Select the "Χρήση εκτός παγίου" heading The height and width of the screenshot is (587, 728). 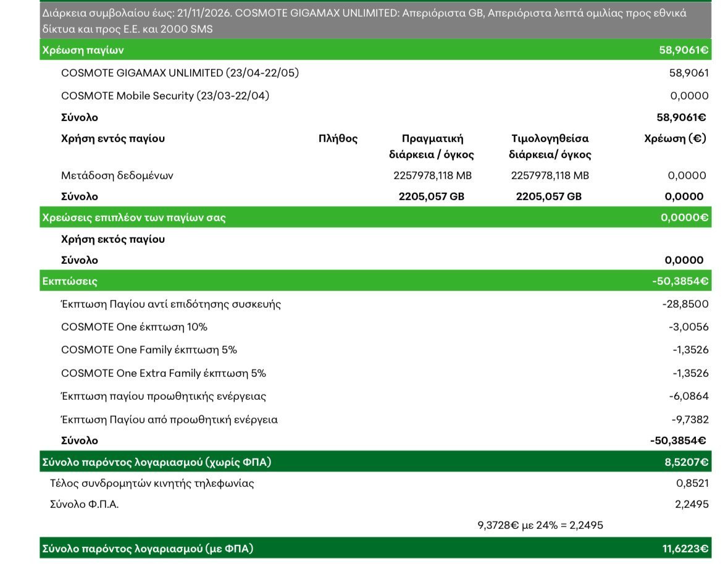(x=113, y=239)
